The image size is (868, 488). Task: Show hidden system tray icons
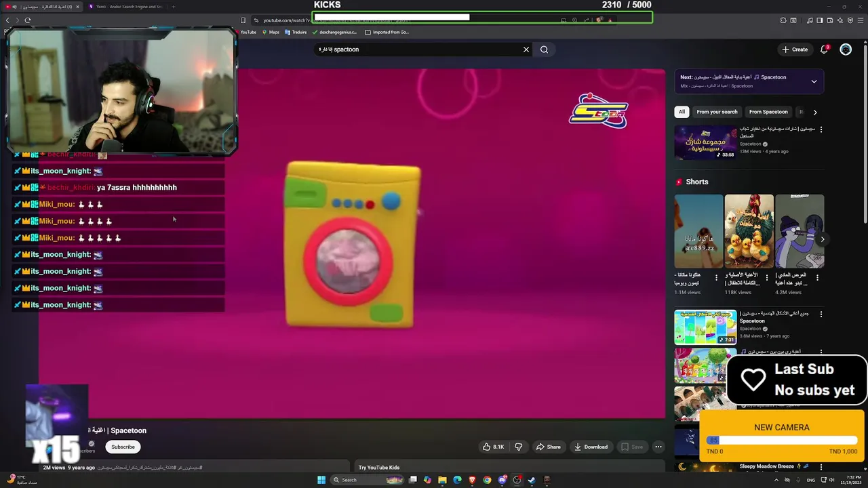pyautogui.click(x=776, y=480)
